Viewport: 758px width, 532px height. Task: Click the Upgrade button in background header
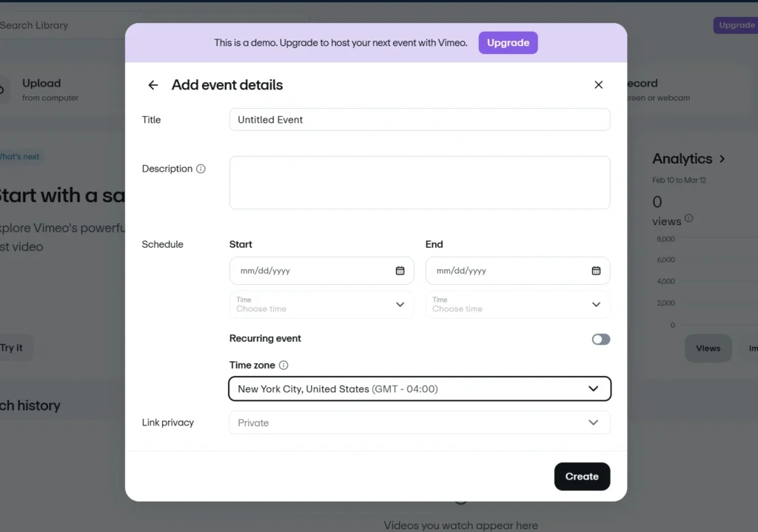point(736,25)
